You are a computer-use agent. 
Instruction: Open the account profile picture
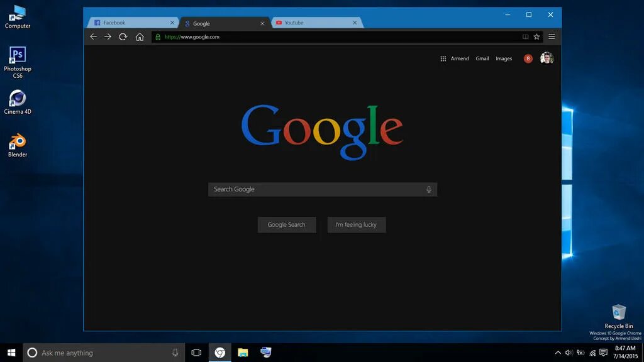pos(547,58)
